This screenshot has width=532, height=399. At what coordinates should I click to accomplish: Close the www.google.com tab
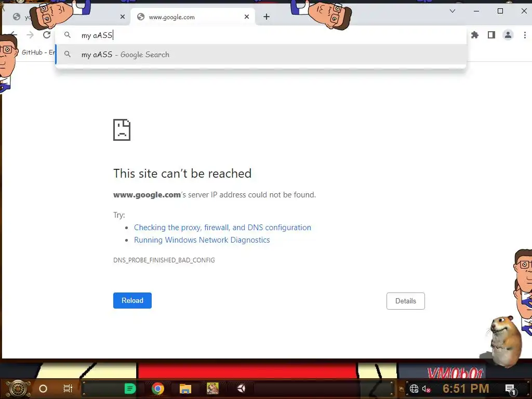(x=247, y=17)
